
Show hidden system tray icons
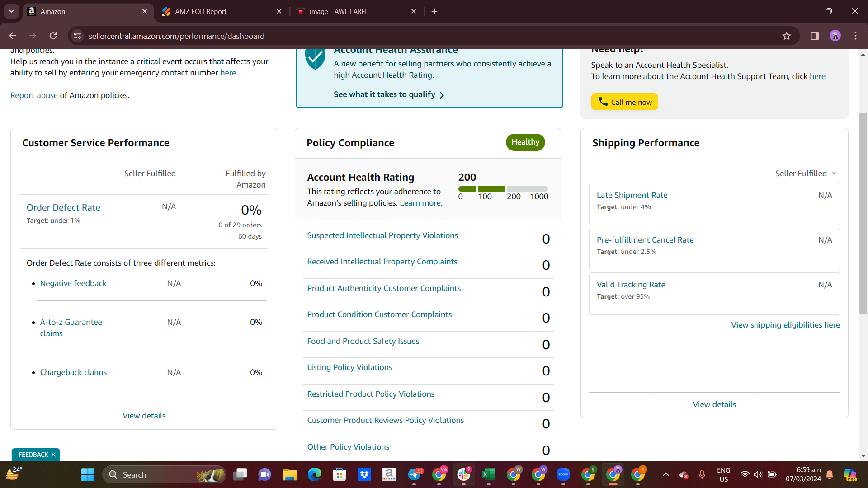665,474
